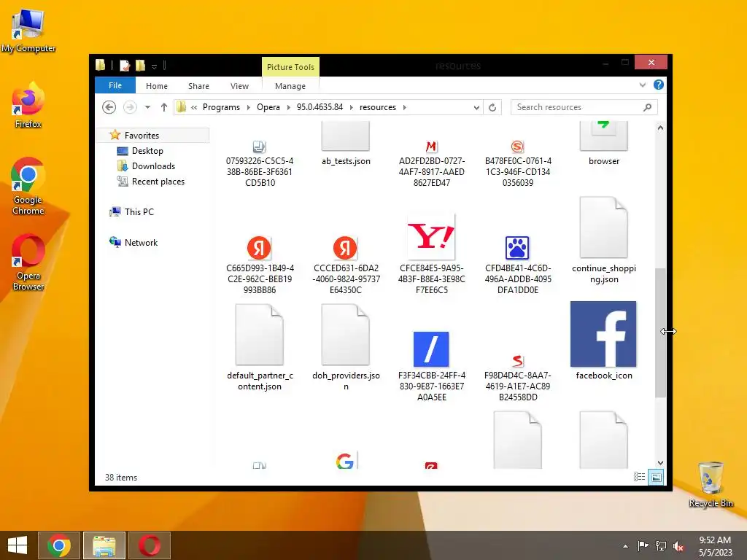The image size is (747, 560).
Task: Select Downloads in navigation pane
Action: coord(153,166)
